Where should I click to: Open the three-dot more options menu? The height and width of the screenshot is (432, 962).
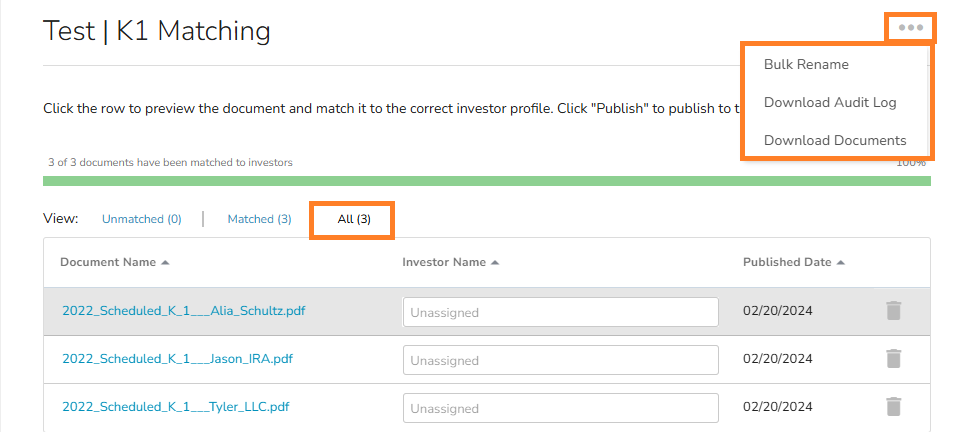(910, 28)
